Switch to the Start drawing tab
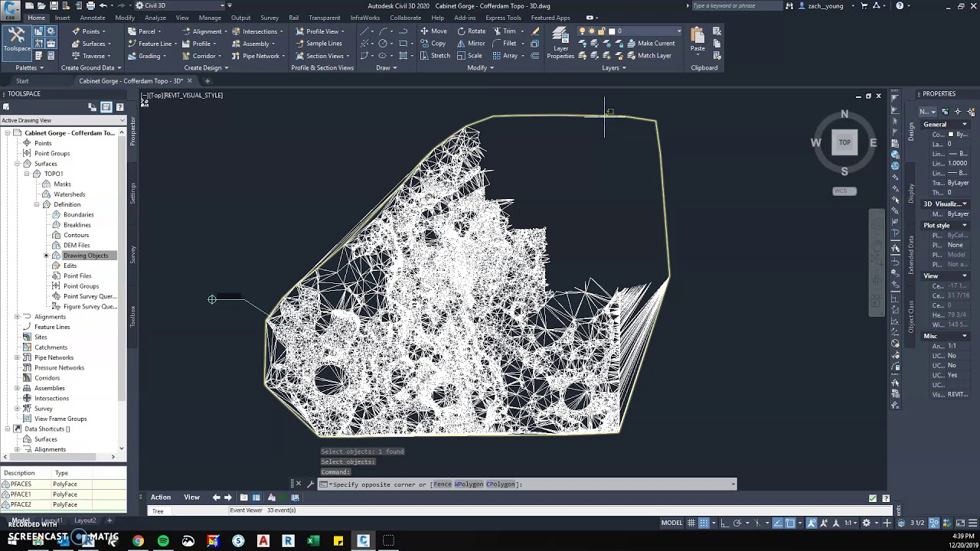The height and width of the screenshot is (551, 980). coord(22,81)
